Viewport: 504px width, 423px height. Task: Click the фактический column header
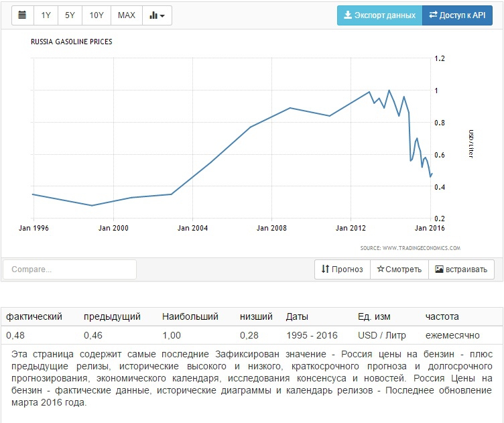(x=34, y=316)
